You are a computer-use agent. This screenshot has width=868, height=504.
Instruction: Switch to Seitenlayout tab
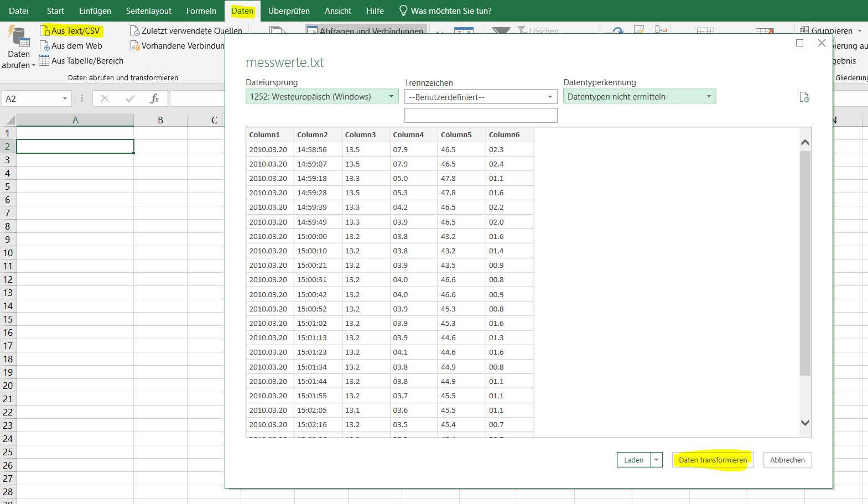pyautogui.click(x=148, y=11)
